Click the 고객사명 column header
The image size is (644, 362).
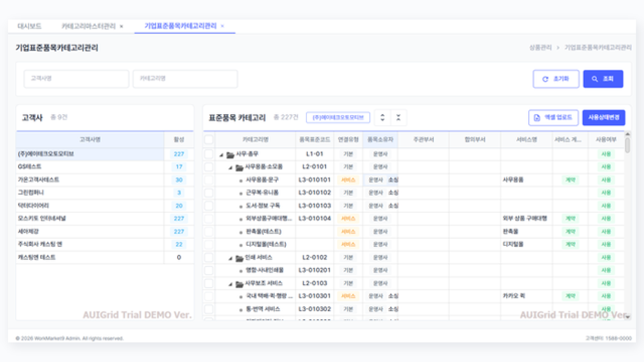click(90, 140)
